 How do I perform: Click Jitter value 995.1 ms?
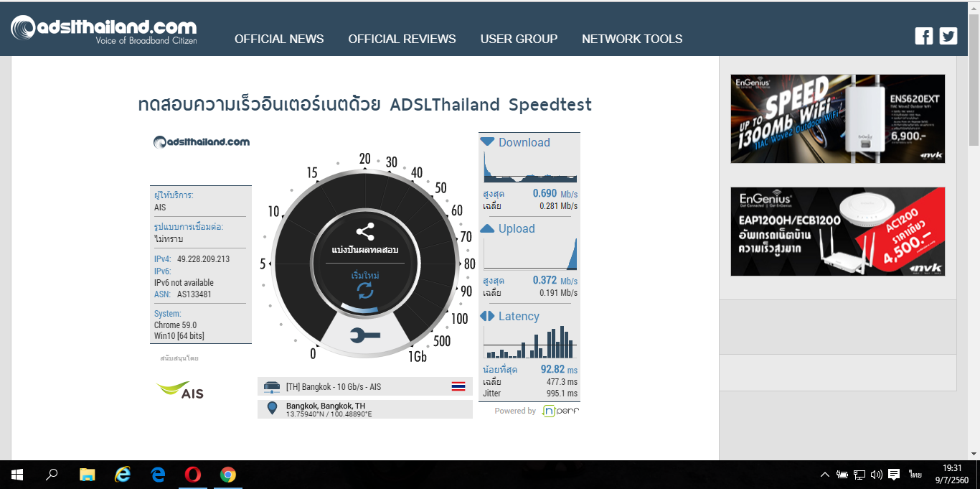pos(562,393)
